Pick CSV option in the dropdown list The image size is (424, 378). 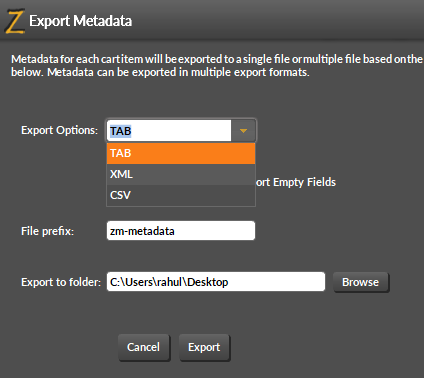[x=181, y=195]
